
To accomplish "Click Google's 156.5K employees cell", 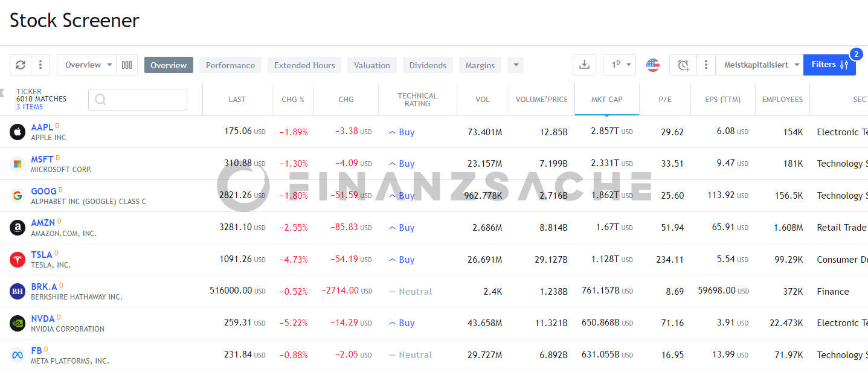I will (x=788, y=196).
